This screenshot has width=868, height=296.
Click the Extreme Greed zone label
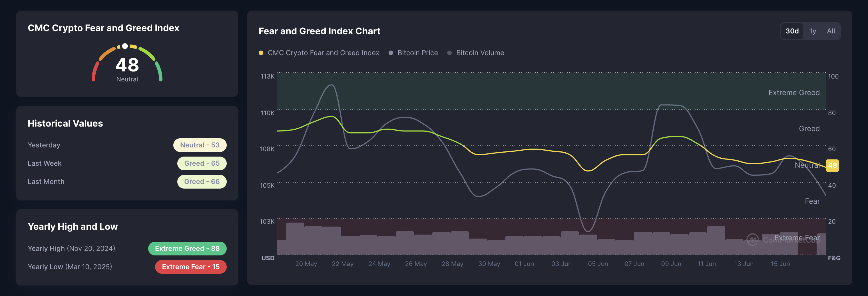tap(794, 92)
